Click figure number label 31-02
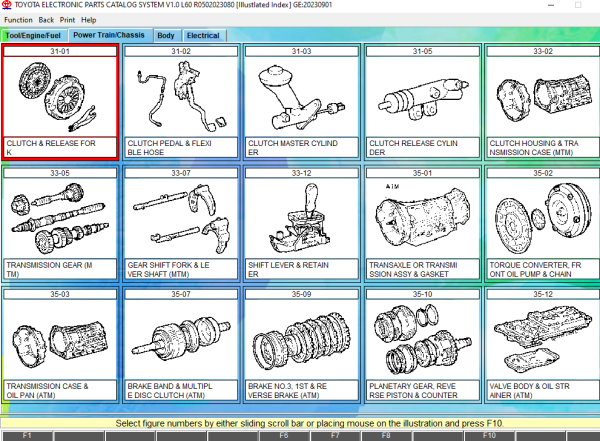 coord(181,51)
